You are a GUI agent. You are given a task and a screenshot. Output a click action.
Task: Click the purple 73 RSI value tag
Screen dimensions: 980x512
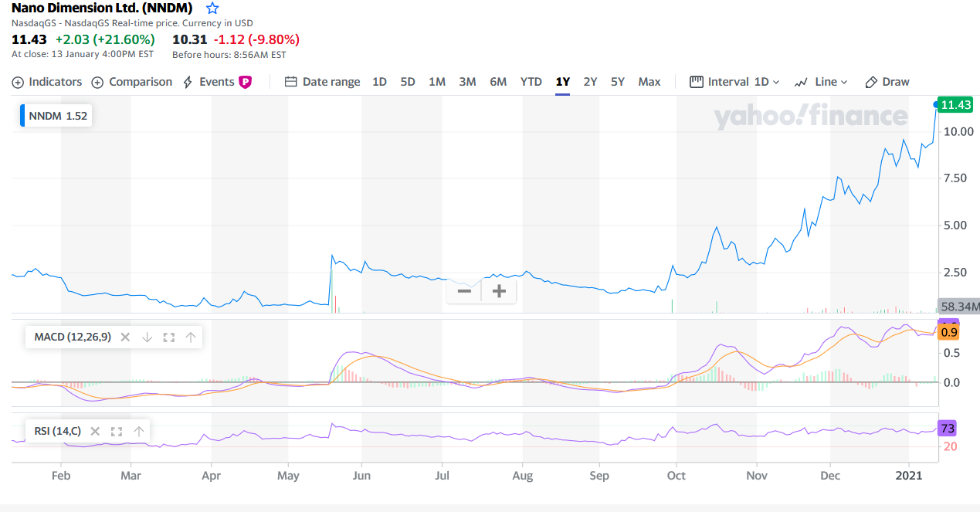(x=948, y=428)
